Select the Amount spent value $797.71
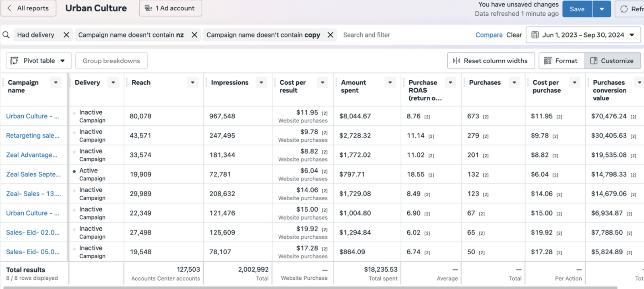This screenshot has height=289, width=644. [352, 174]
